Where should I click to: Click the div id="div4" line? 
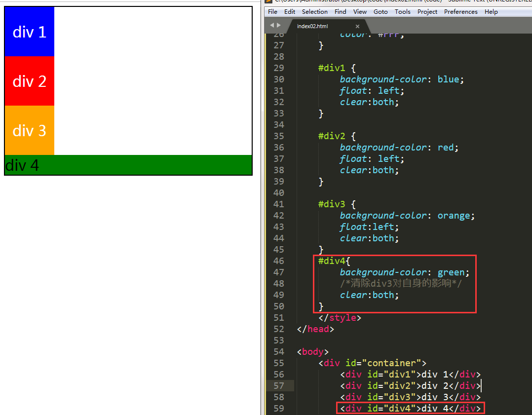tap(410, 408)
